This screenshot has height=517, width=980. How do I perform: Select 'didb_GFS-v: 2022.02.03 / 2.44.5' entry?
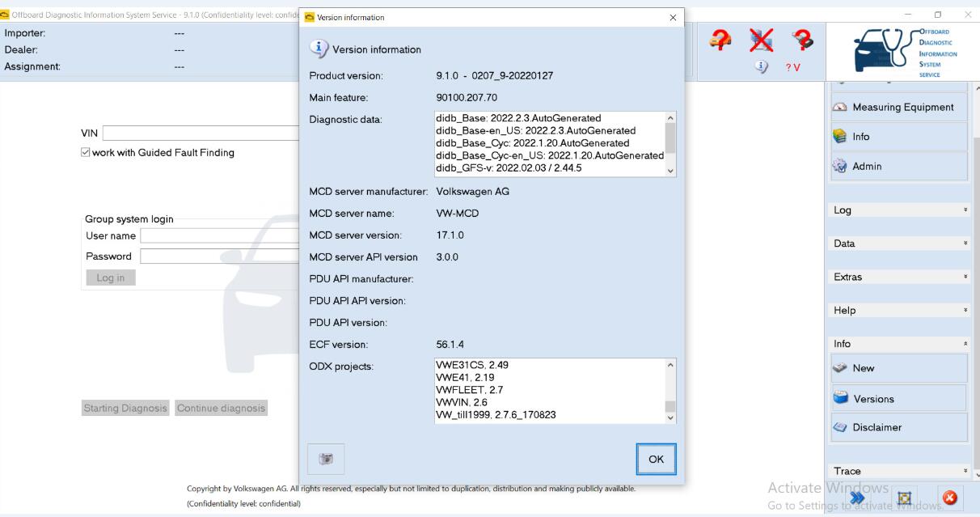tap(509, 168)
